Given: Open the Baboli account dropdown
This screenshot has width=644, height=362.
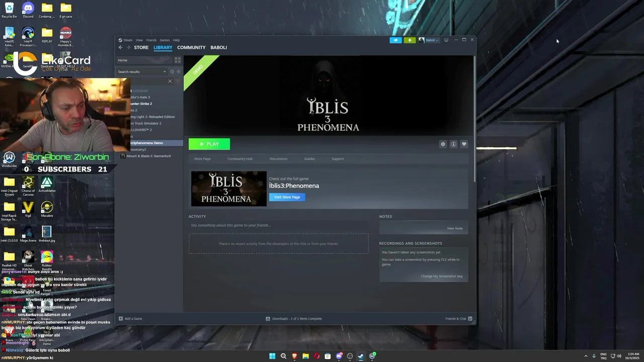Looking at the screenshot, I should [x=429, y=40].
